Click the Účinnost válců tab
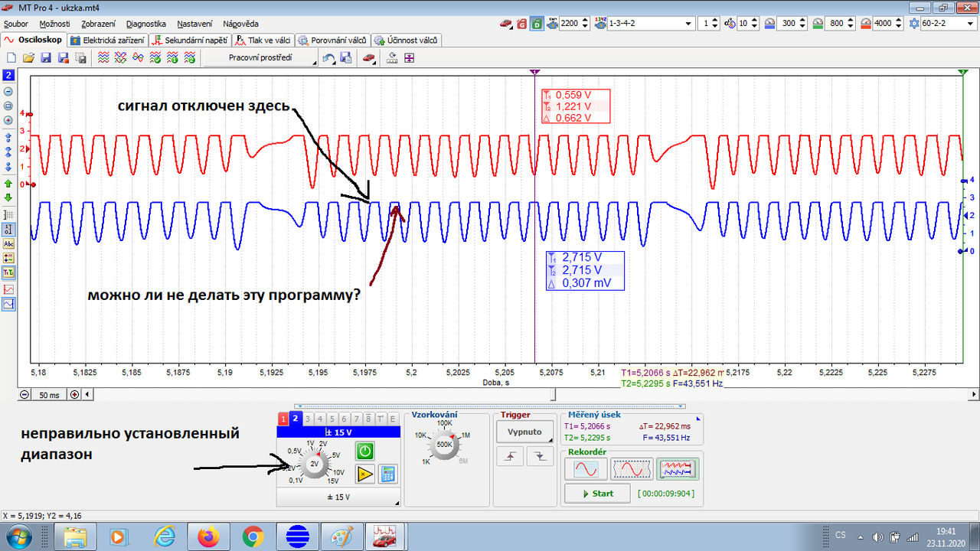The height and width of the screenshot is (551, 980). (x=407, y=40)
